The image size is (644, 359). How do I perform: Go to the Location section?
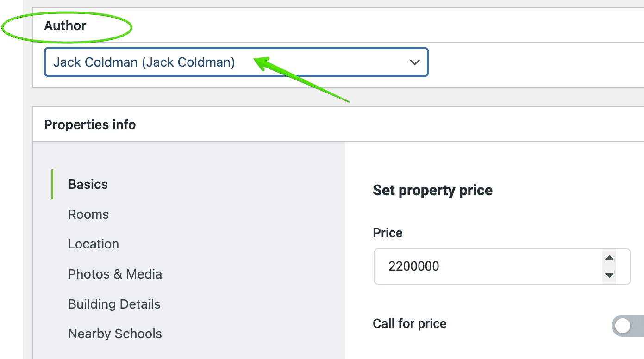[x=94, y=244]
